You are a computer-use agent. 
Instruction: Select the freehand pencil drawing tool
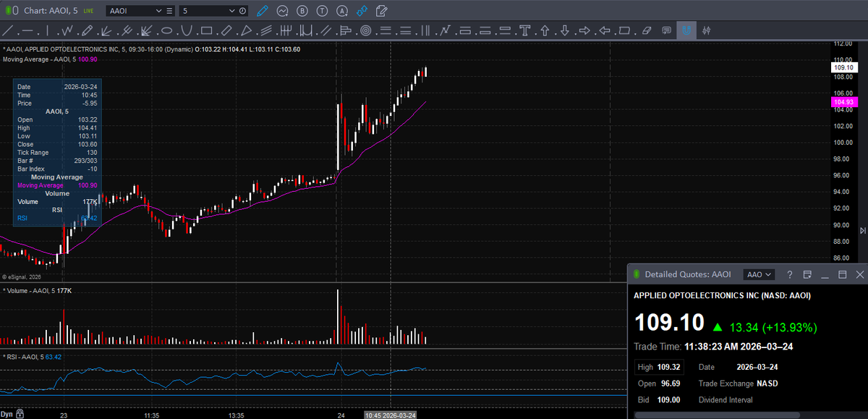(x=87, y=30)
